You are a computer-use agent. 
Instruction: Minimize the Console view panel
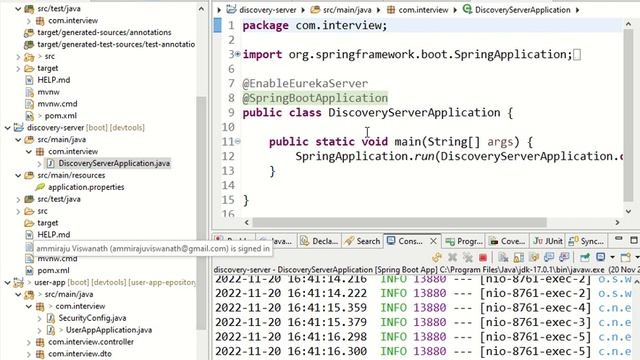[x=619, y=239]
